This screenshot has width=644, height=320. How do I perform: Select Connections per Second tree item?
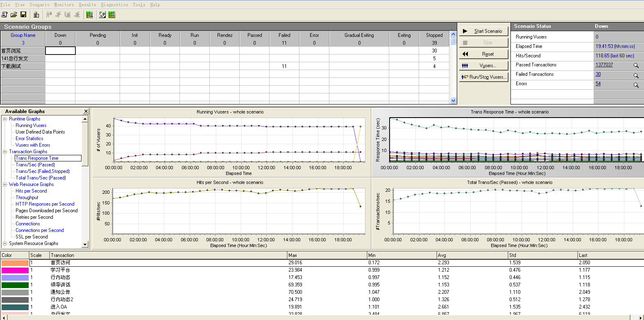tap(40, 230)
